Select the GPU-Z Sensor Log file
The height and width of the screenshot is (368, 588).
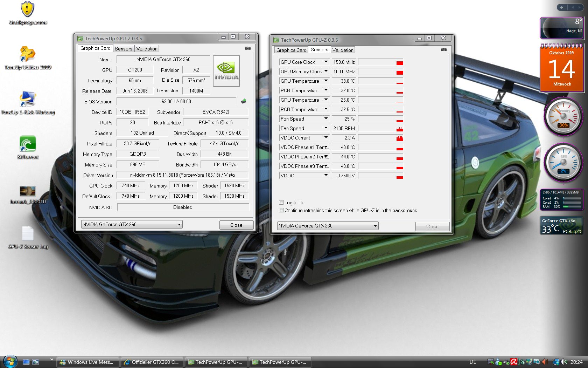click(28, 238)
